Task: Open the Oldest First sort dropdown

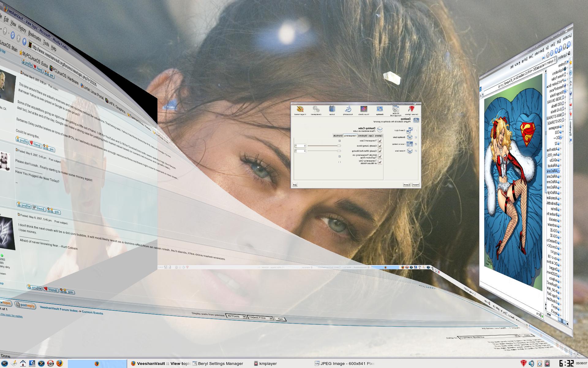Action: point(260,318)
